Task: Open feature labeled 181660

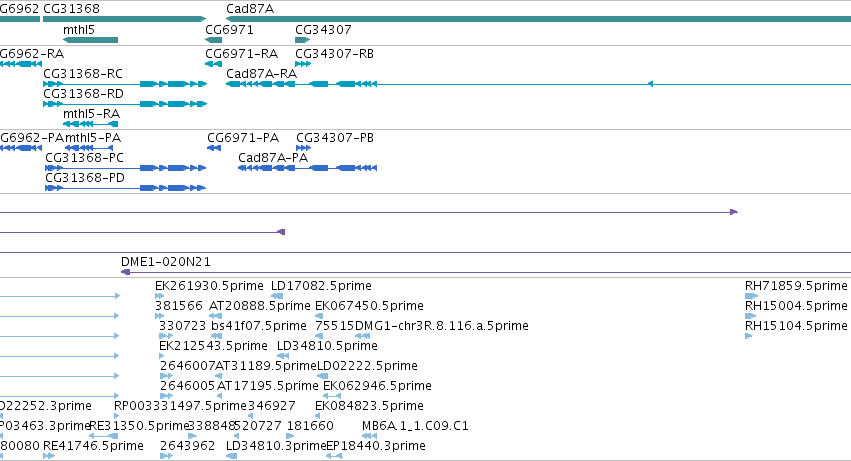Action: [310, 426]
